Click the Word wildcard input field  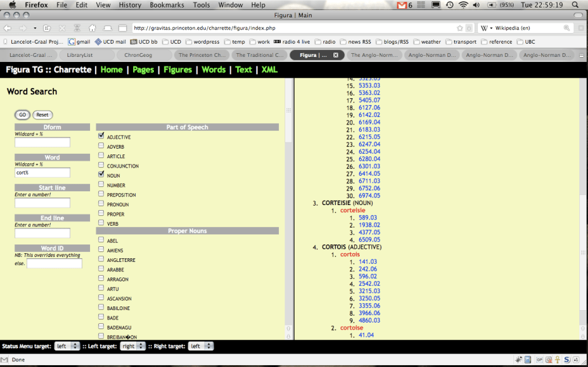pyautogui.click(x=43, y=173)
